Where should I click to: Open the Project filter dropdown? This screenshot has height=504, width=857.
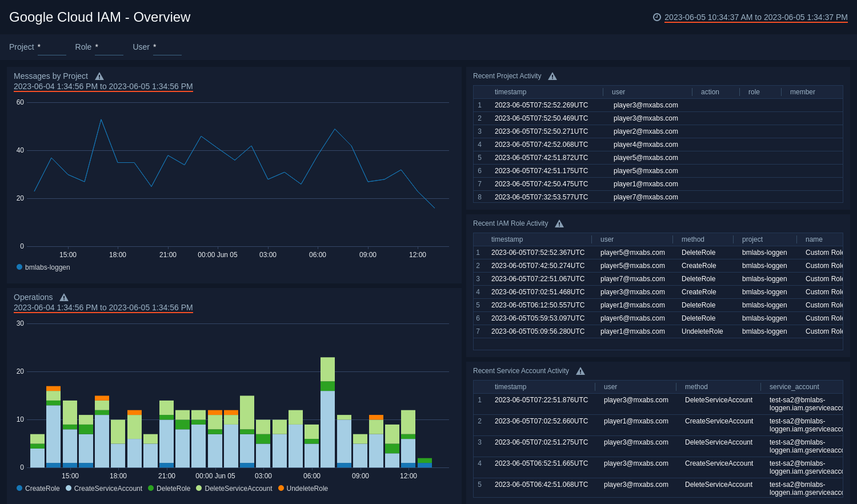[x=51, y=49]
